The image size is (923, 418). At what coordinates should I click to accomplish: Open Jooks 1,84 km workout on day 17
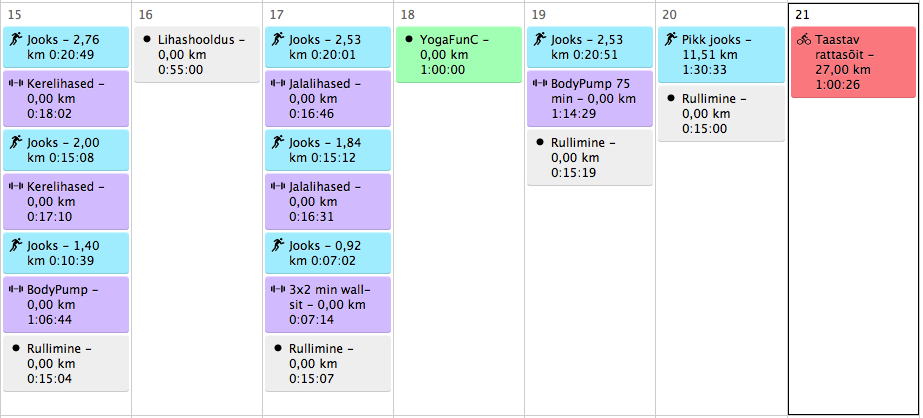[328, 150]
